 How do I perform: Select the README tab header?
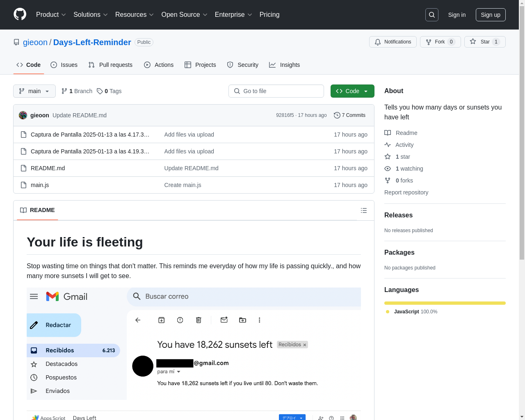37,210
